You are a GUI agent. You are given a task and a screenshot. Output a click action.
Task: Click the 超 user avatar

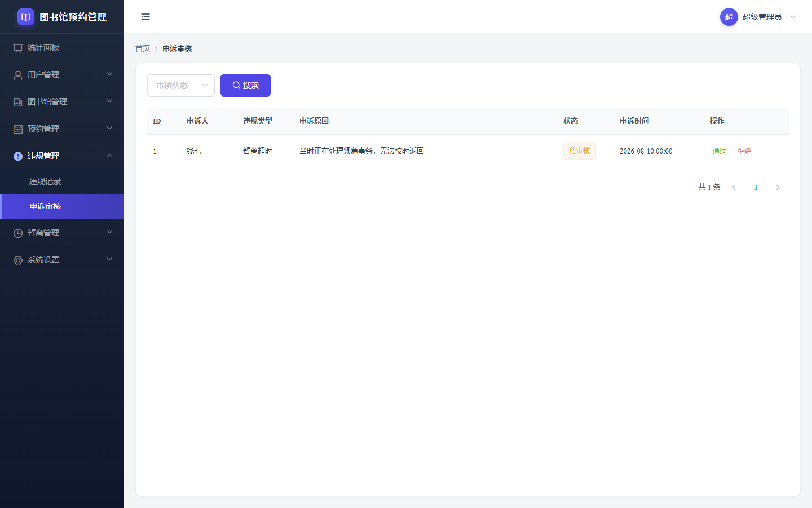pos(729,17)
